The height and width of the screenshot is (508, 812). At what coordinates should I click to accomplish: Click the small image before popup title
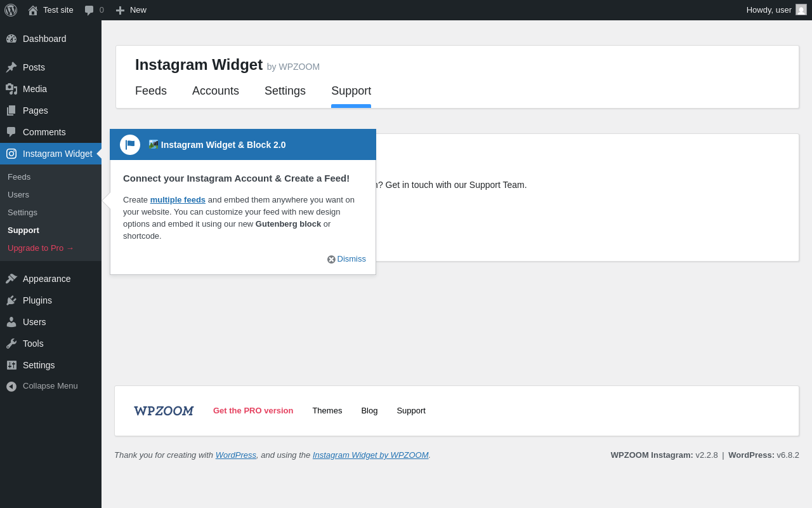pyautogui.click(x=154, y=144)
